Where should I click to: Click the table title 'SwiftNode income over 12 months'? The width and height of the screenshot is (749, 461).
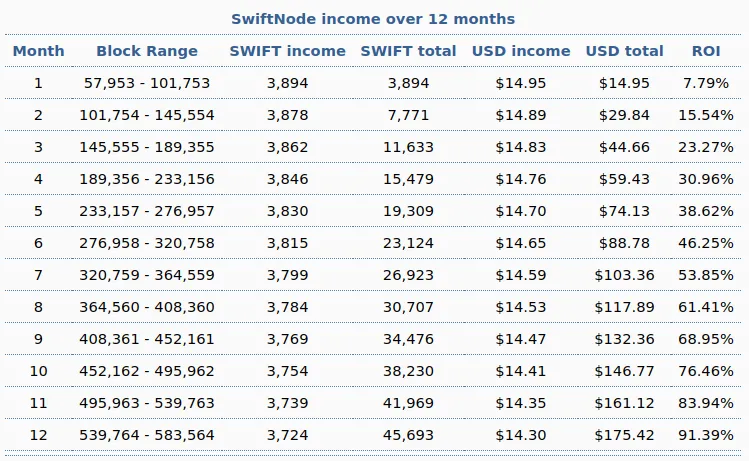pos(373,19)
